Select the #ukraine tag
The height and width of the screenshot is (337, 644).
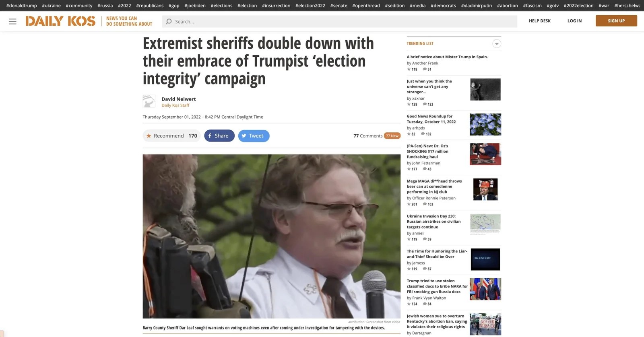click(51, 6)
